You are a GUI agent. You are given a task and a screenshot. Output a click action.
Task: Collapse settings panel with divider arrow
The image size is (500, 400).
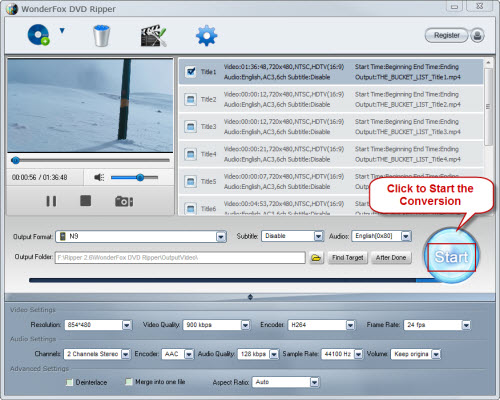[250, 297]
